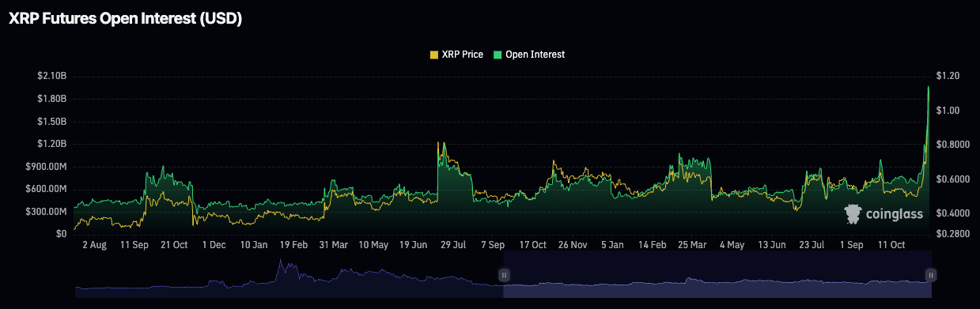The image size is (980, 309).
Task: Grab the left range slider handle
Action: tap(504, 274)
